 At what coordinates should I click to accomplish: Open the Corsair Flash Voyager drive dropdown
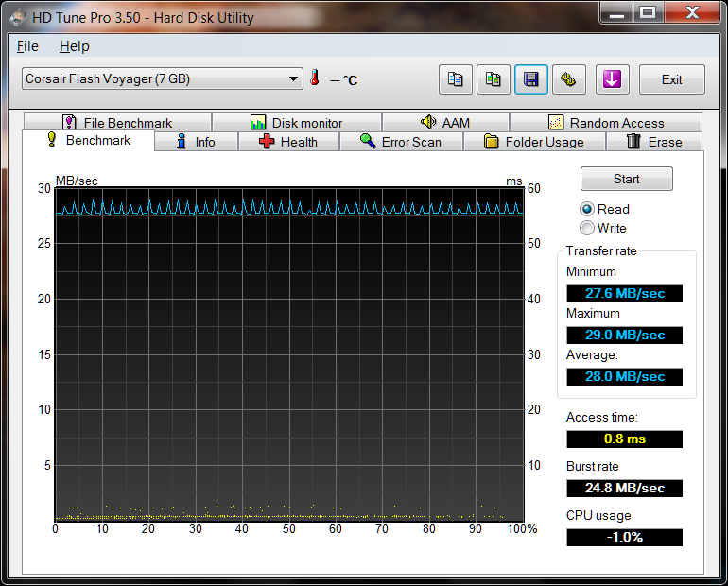162,78
